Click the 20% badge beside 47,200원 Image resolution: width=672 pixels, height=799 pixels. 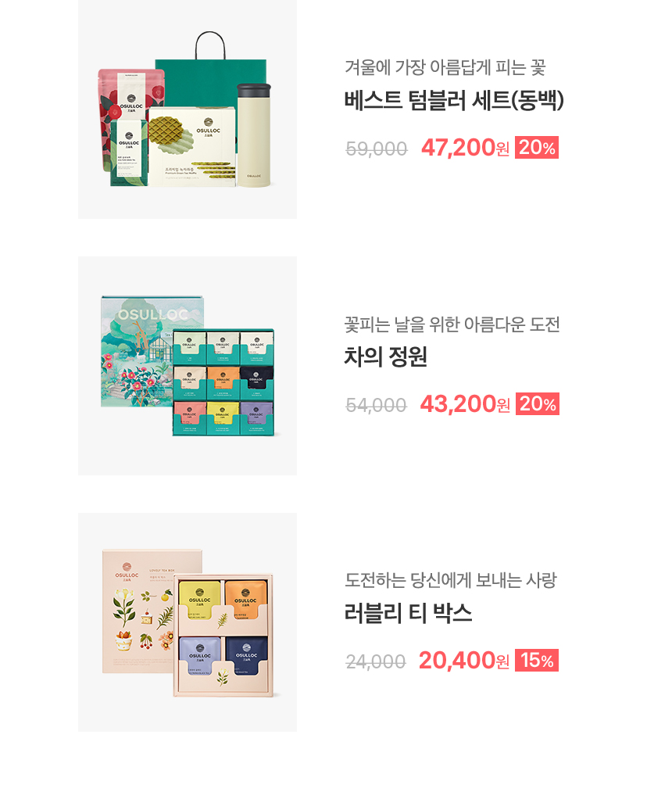pos(537,147)
